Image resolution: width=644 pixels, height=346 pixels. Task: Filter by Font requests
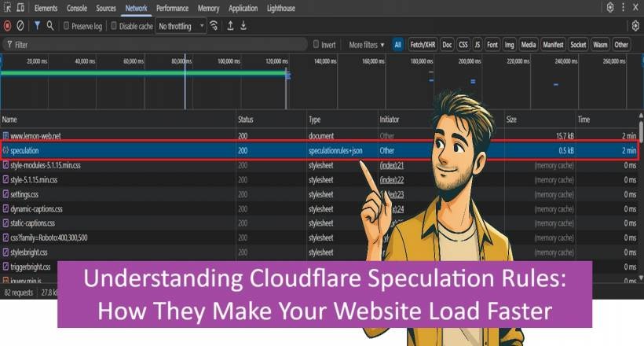(492, 45)
